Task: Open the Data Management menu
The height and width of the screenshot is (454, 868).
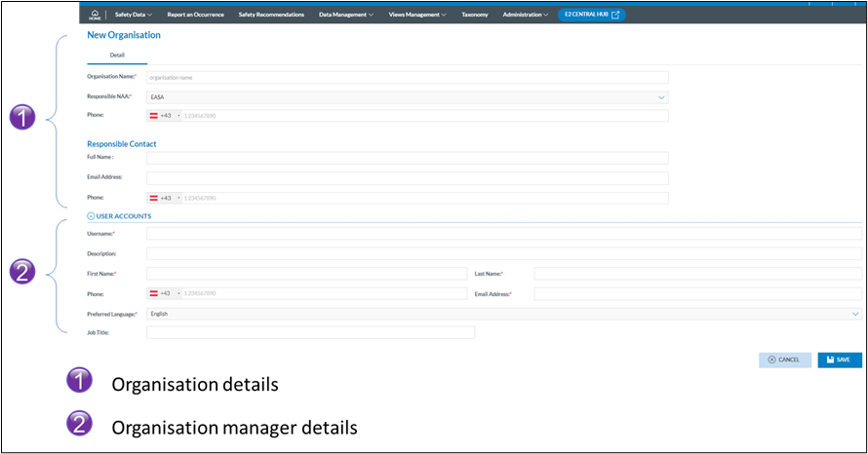Action: 345,15
